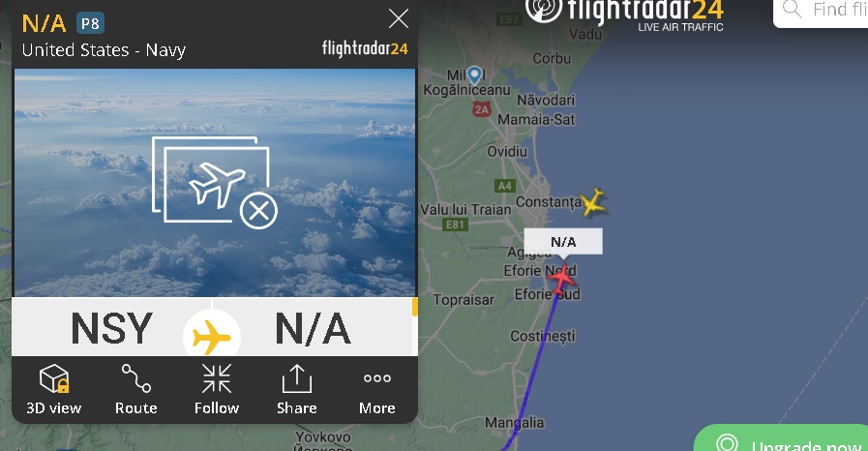Click the P8 aircraft type badge
The width and height of the screenshot is (868, 451).
pyautogui.click(x=90, y=23)
